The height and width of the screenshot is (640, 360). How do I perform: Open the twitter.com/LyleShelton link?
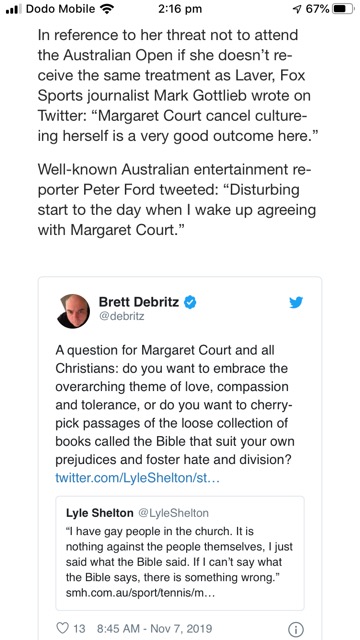point(138,478)
